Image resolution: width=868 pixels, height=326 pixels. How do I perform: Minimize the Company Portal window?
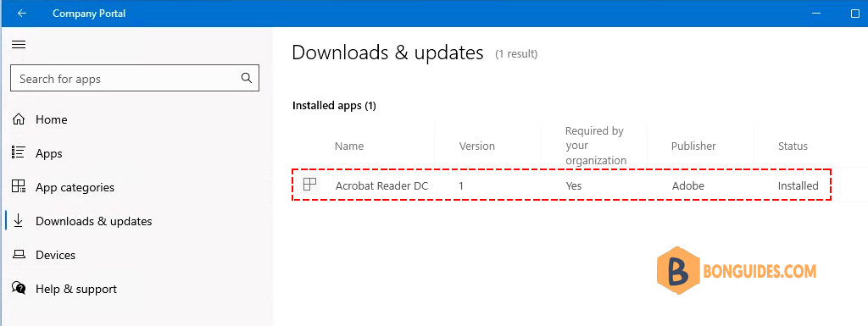pos(816,14)
